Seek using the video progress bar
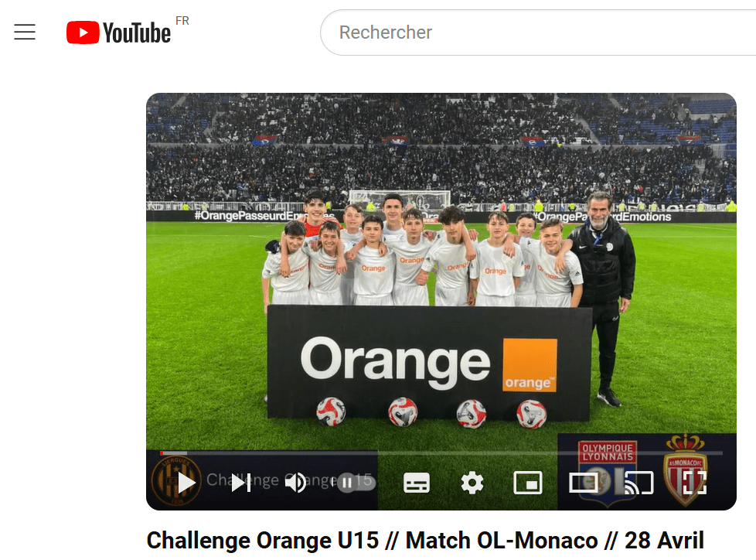 tap(441, 453)
